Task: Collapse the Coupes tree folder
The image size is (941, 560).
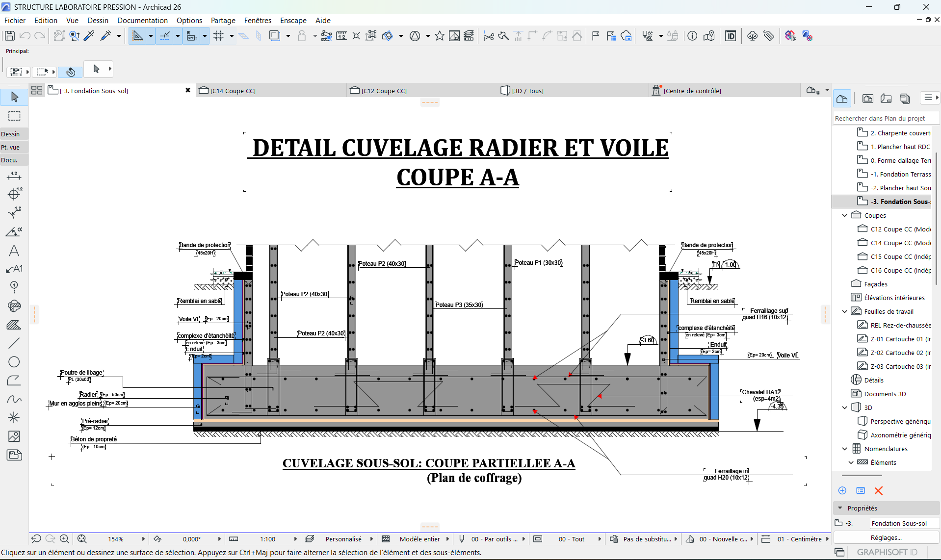Action: coord(844,215)
